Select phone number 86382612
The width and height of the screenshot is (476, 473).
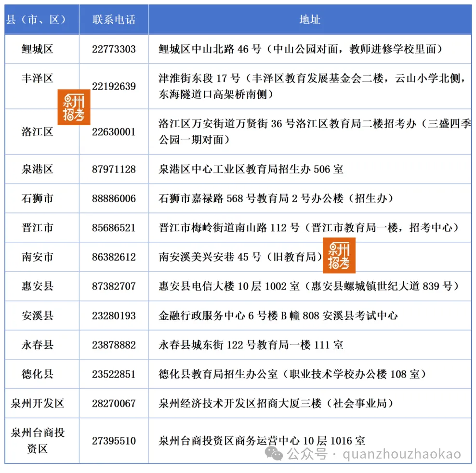point(114,257)
